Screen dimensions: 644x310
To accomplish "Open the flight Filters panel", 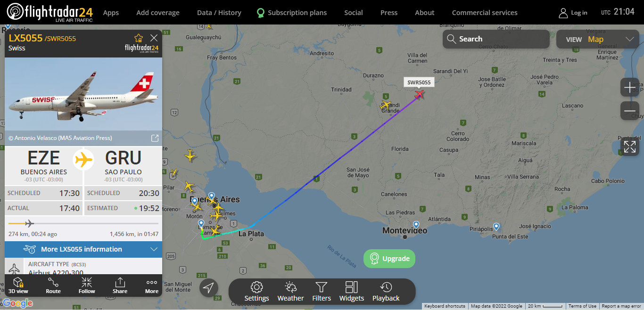I will point(322,291).
